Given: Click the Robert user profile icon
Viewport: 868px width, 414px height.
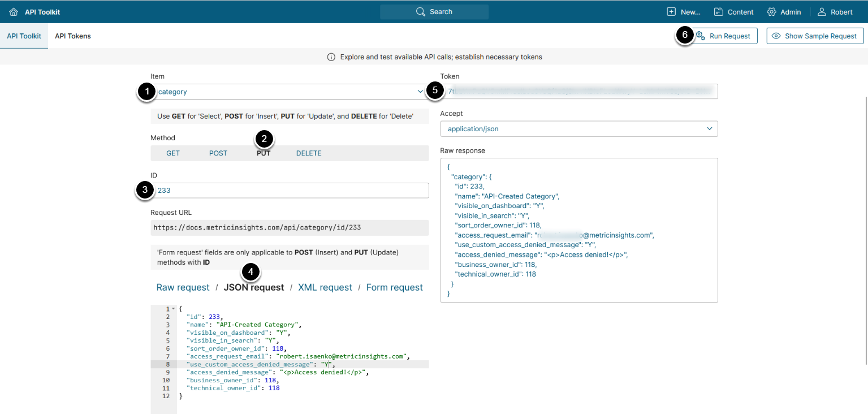Looking at the screenshot, I should [822, 12].
